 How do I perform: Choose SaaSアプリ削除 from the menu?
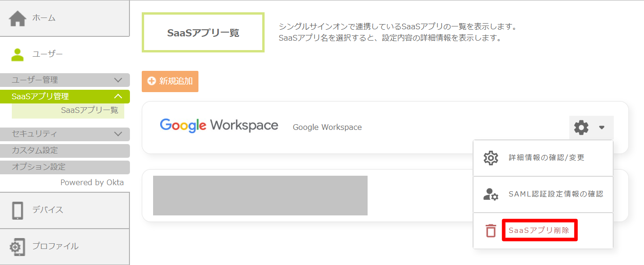[539, 231]
